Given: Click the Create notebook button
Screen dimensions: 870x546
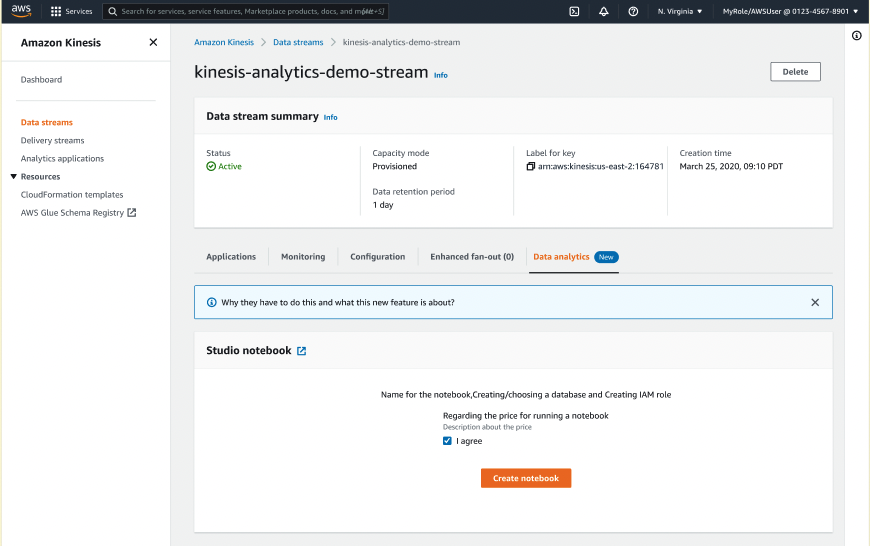Looking at the screenshot, I should [x=525, y=478].
